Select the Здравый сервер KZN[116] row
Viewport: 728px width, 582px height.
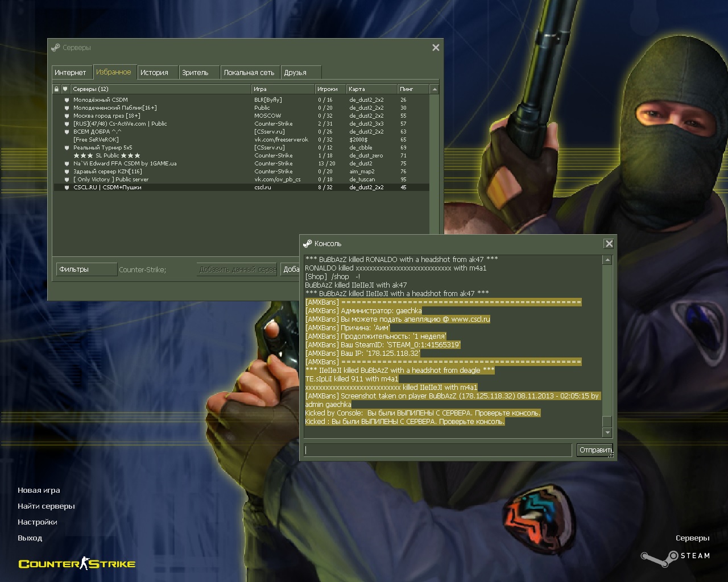tap(241, 172)
